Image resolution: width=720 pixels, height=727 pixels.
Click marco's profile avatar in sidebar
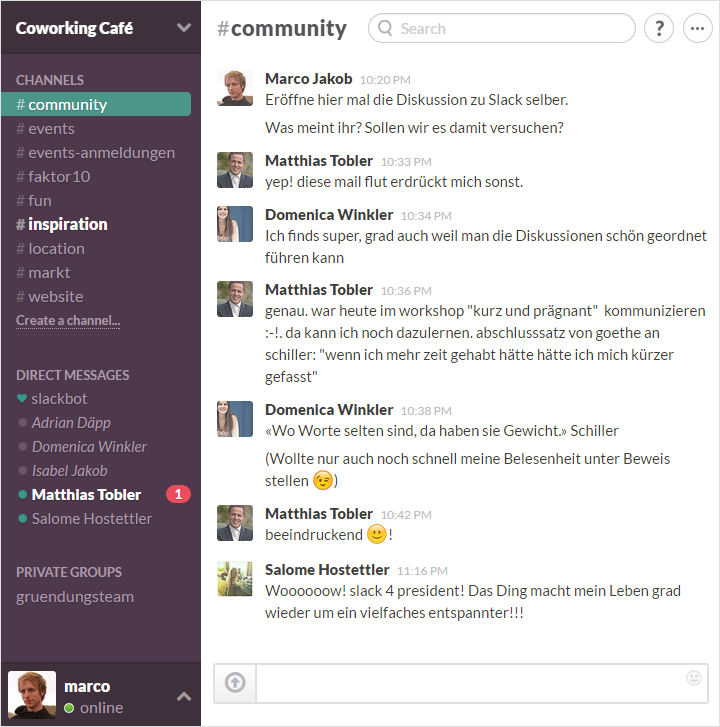click(x=32, y=694)
